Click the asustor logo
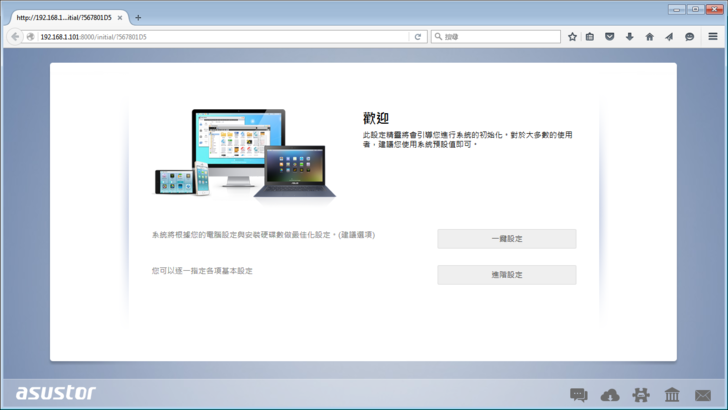 tap(56, 393)
